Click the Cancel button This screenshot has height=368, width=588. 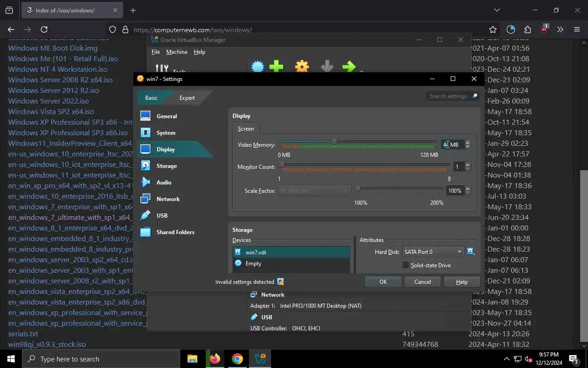tap(423, 282)
